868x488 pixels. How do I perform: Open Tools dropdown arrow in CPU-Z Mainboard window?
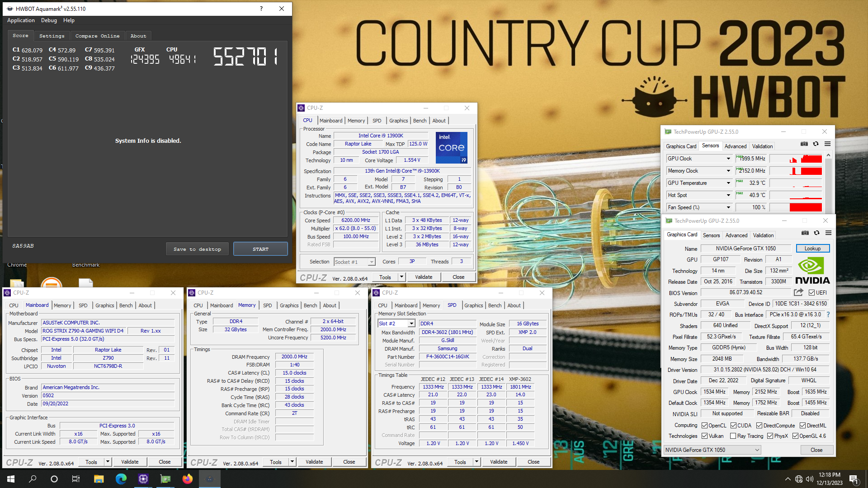[108, 462]
